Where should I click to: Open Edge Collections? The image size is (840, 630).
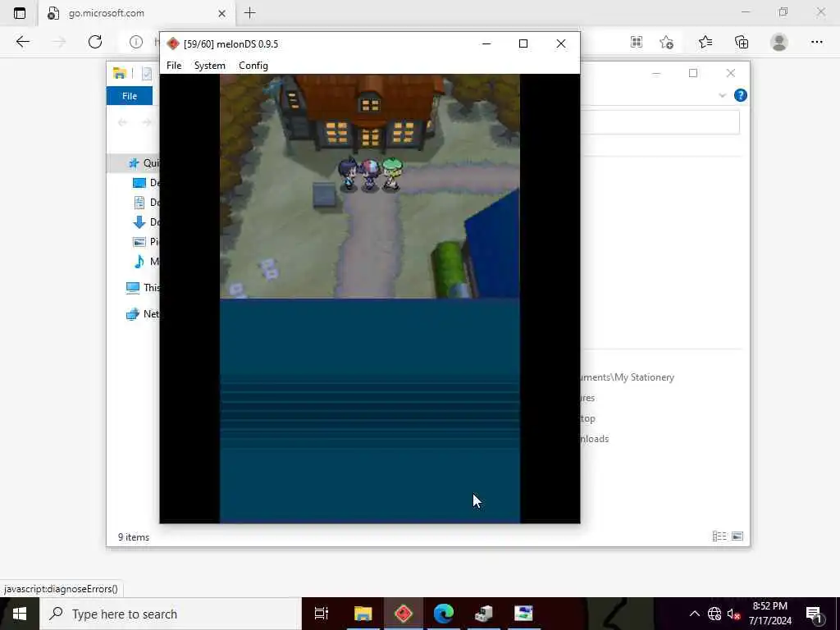pyautogui.click(x=742, y=42)
